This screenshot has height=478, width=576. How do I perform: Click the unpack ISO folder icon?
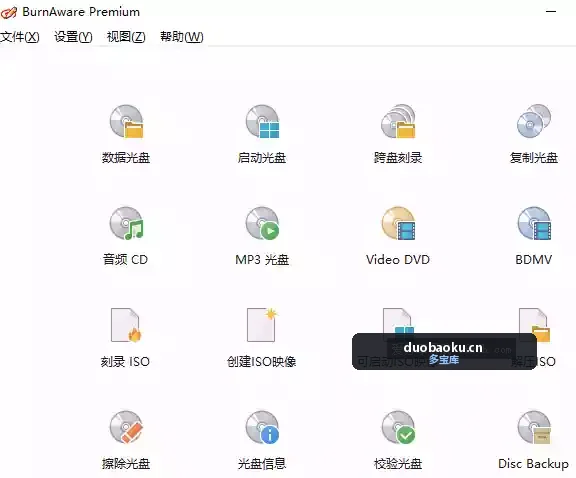click(x=534, y=325)
